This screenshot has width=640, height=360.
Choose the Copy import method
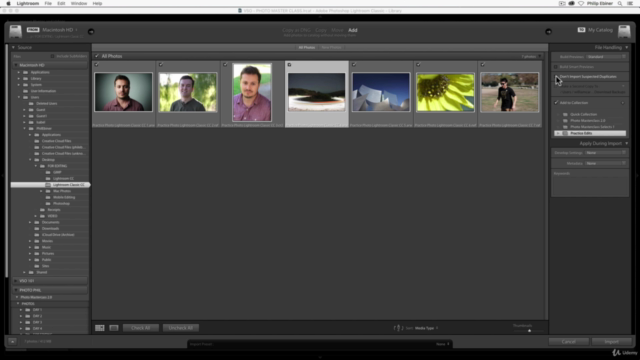tap(321, 30)
